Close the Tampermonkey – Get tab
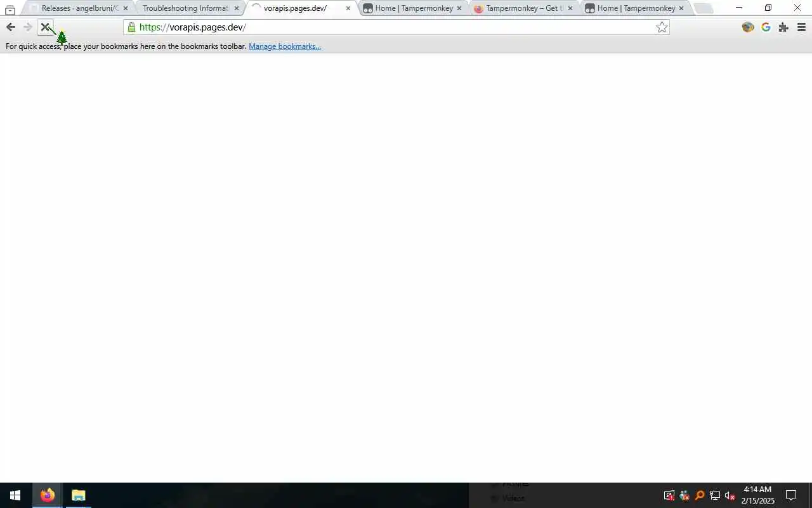Screen dimensions: 812x508 point(570,8)
